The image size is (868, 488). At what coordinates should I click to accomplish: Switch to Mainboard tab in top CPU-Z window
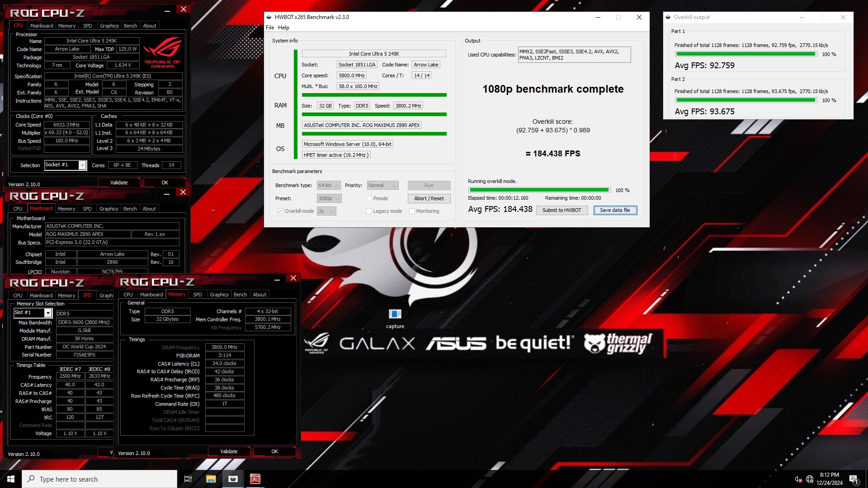(x=42, y=26)
